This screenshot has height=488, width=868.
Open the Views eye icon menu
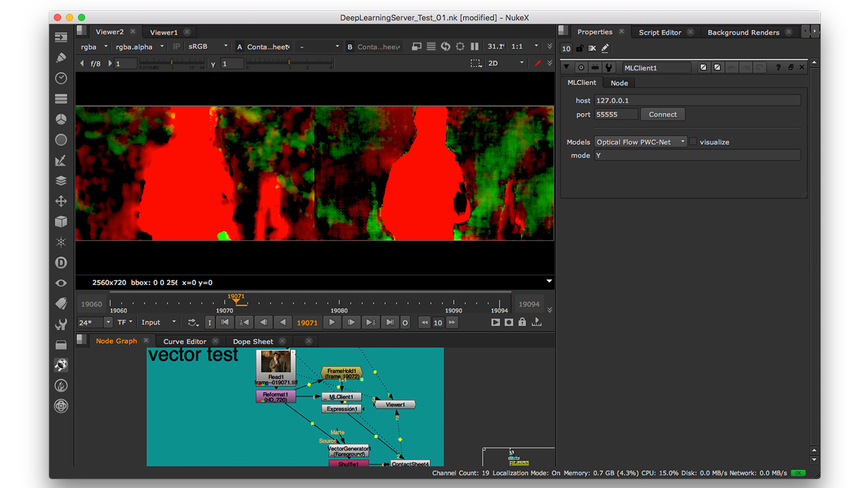pyautogui.click(x=61, y=283)
